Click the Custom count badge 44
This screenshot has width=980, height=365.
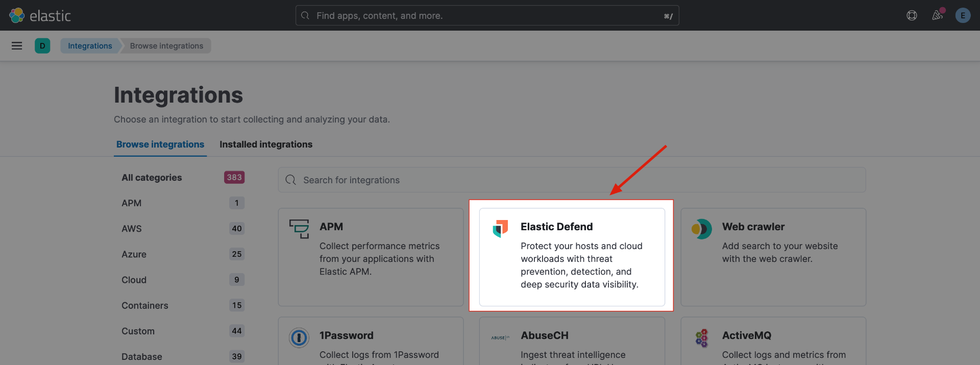[237, 331]
